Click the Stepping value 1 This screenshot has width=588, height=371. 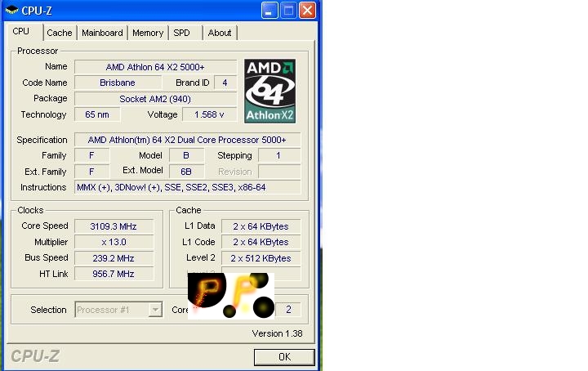click(279, 155)
